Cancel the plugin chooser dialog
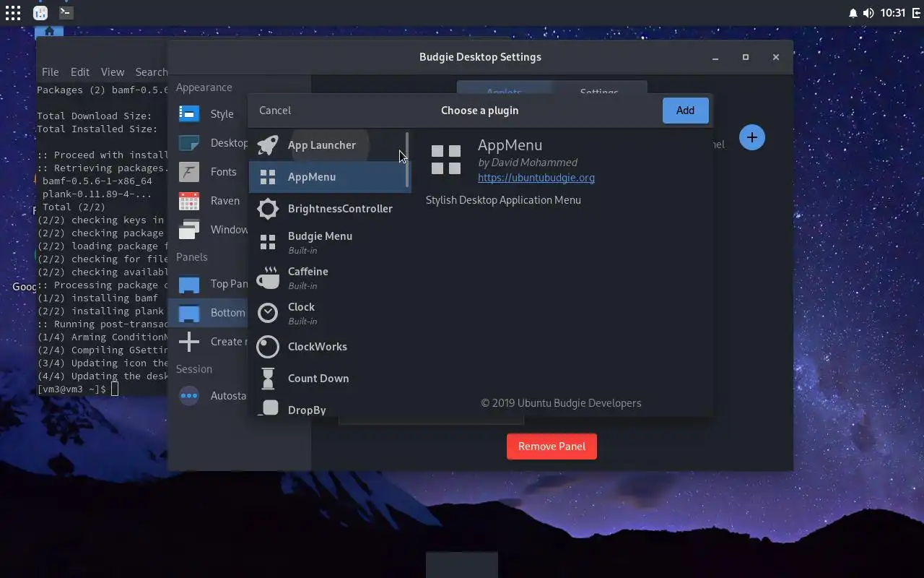Image resolution: width=924 pixels, height=578 pixels. click(x=275, y=111)
